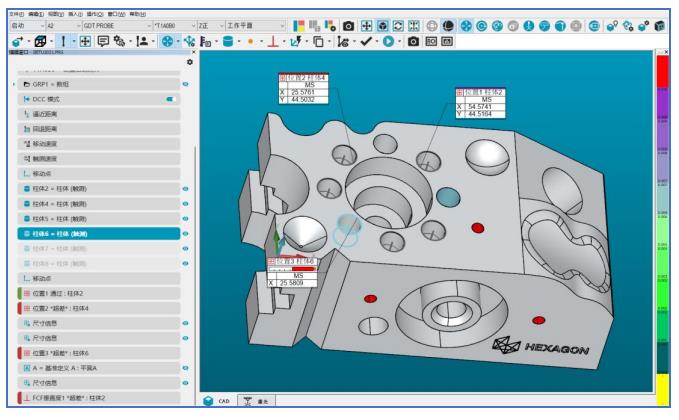Image resolution: width=679 pixels, height=420 pixels.
Task: Click the camera snapshot icon in top toolbar
Action: [348, 24]
